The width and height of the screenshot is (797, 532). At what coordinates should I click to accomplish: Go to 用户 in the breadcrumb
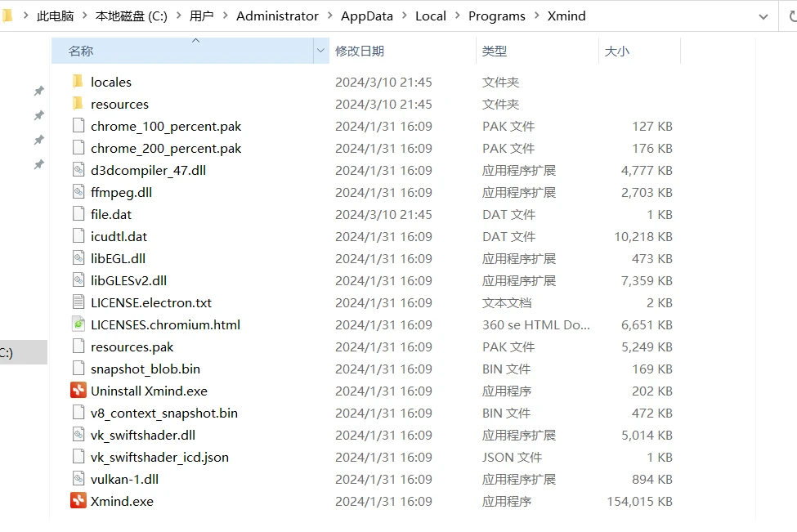click(201, 16)
